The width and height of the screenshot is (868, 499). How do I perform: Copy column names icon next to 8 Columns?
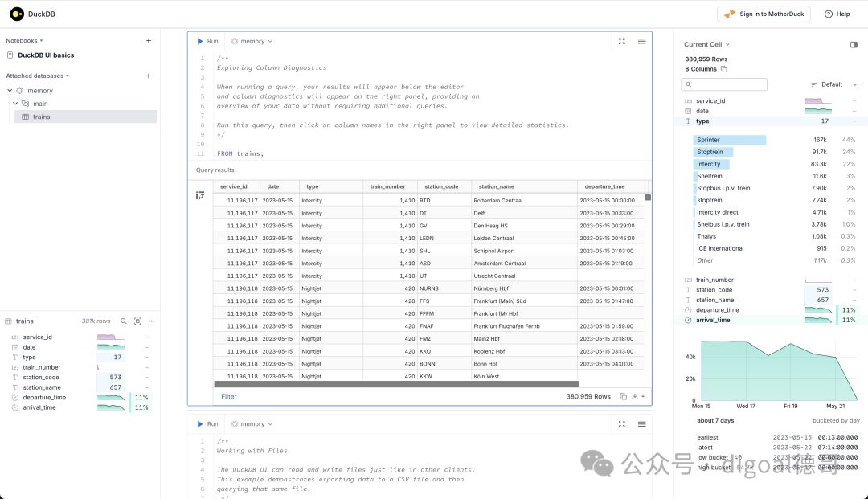(723, 69)
